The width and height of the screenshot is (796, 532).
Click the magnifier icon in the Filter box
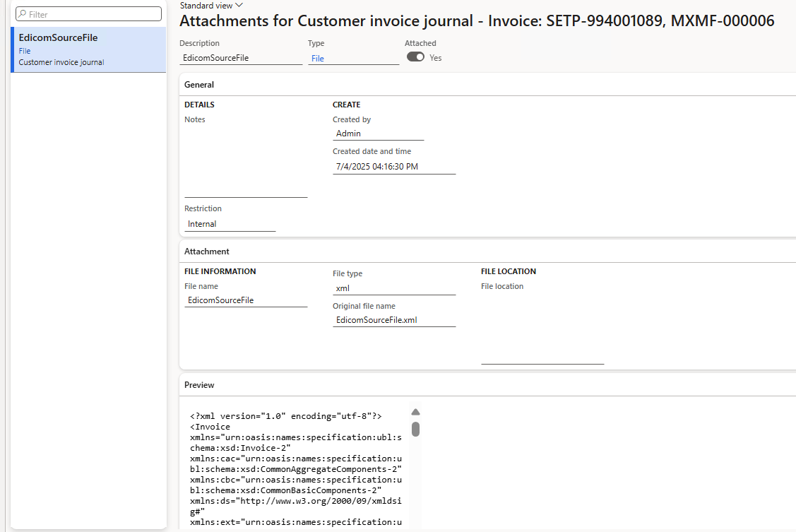point(23,14)
